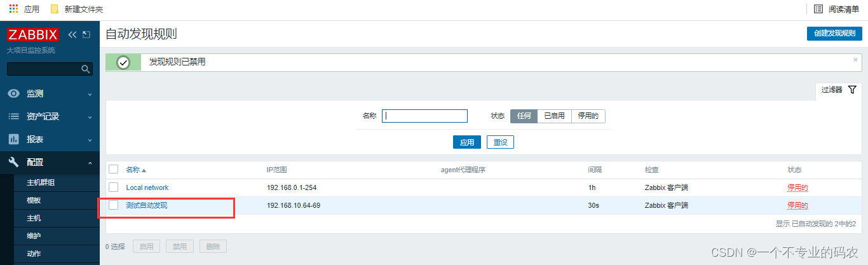This screenshot has height=265, width=868.
Task: Click the 删除 bulk action button
Action: pyautogui.click(x=213, y=247)
